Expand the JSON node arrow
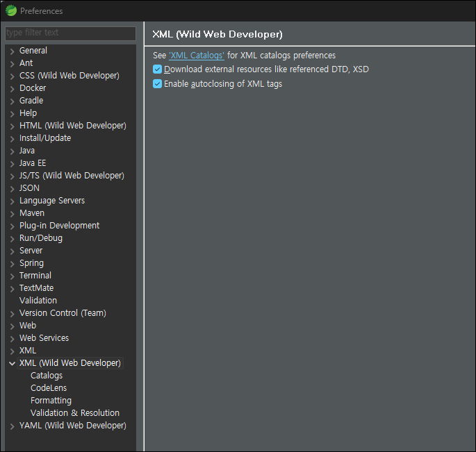The image size is (476, 452). [x=12, y=189]
